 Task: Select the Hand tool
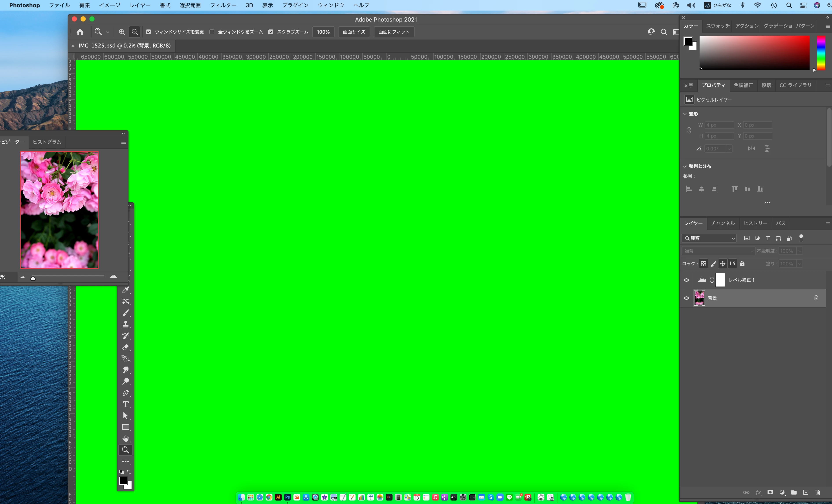(126, 438)
